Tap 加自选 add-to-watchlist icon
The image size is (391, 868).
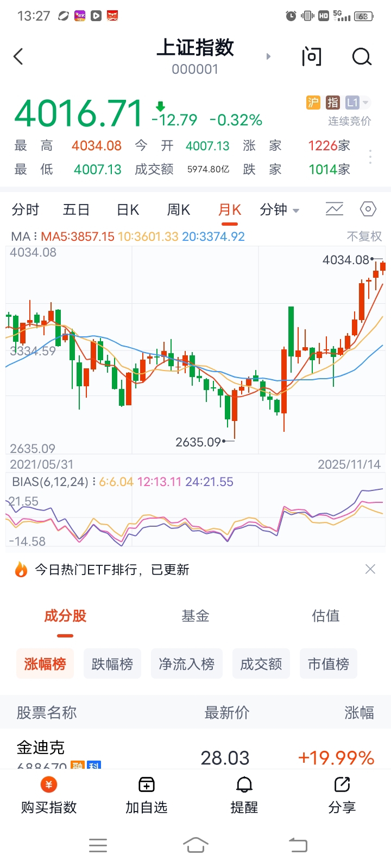tap(147, 784)
